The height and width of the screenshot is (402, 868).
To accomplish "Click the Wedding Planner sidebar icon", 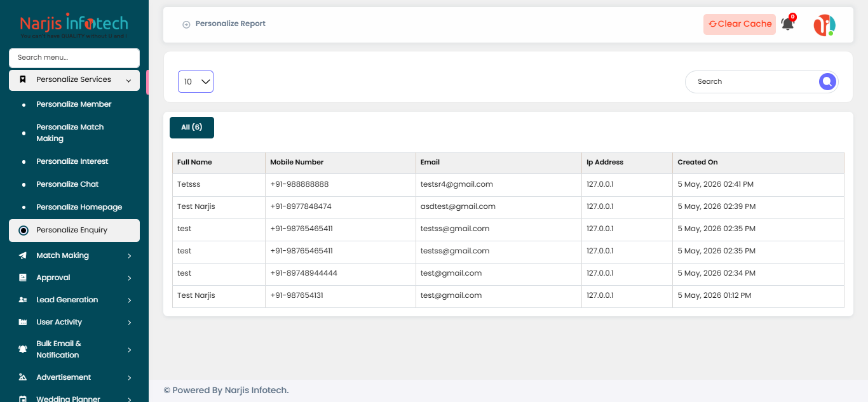I will (23, 399).
